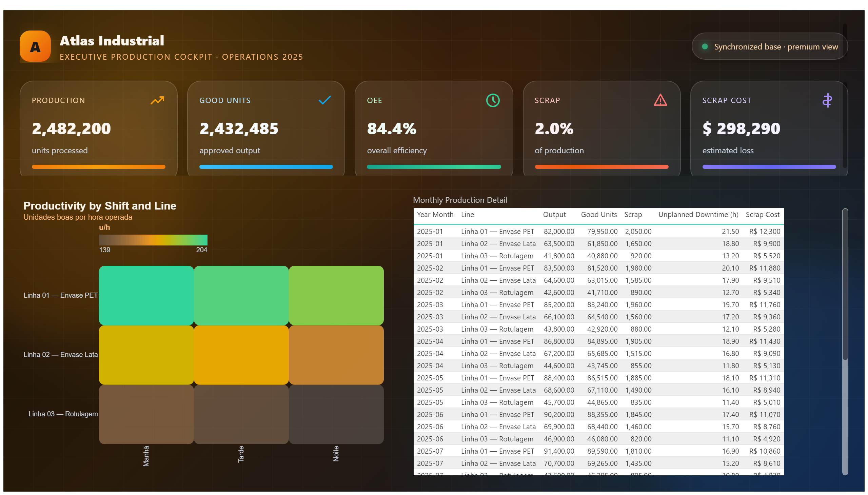Sort table by Output column header
Image resolution: width=868 pixels, height=495 pixels.
pyautogui.click(x=554, y=215)
